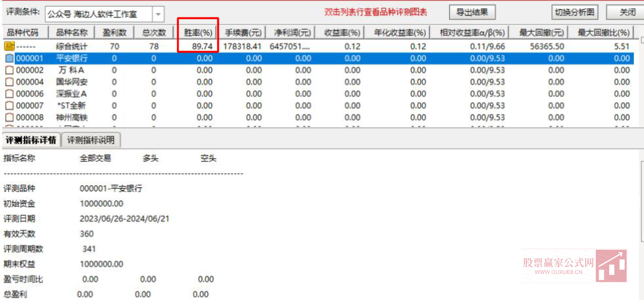This screenshot has height=300, width=644.
Task: Click the 评测条件 combo box text field
Action: pyautogui.click(x=99, y=14)
